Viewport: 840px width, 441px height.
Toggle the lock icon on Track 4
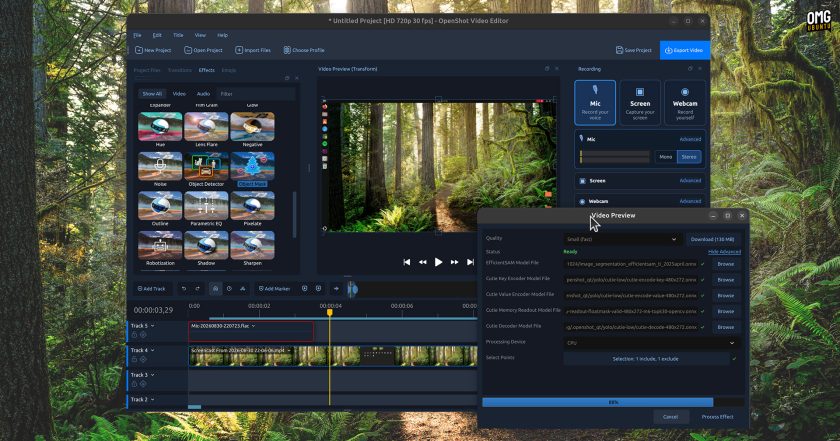pos(134,360)
